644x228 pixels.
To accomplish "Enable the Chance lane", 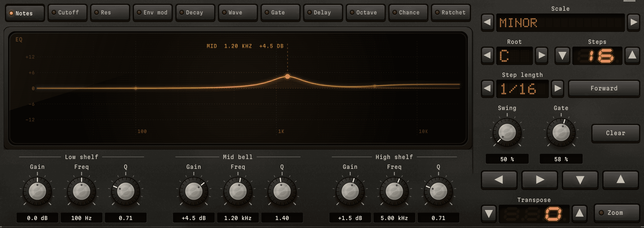I will pos(408,13).
